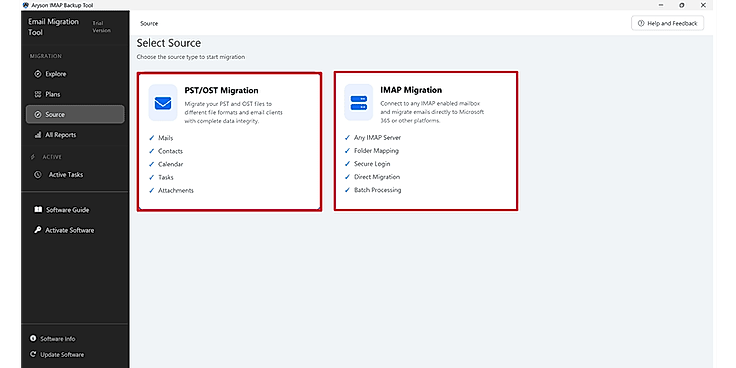Click the PST/OST envelope icon
This screenshot has height=368, width=736.
point(163,103)
